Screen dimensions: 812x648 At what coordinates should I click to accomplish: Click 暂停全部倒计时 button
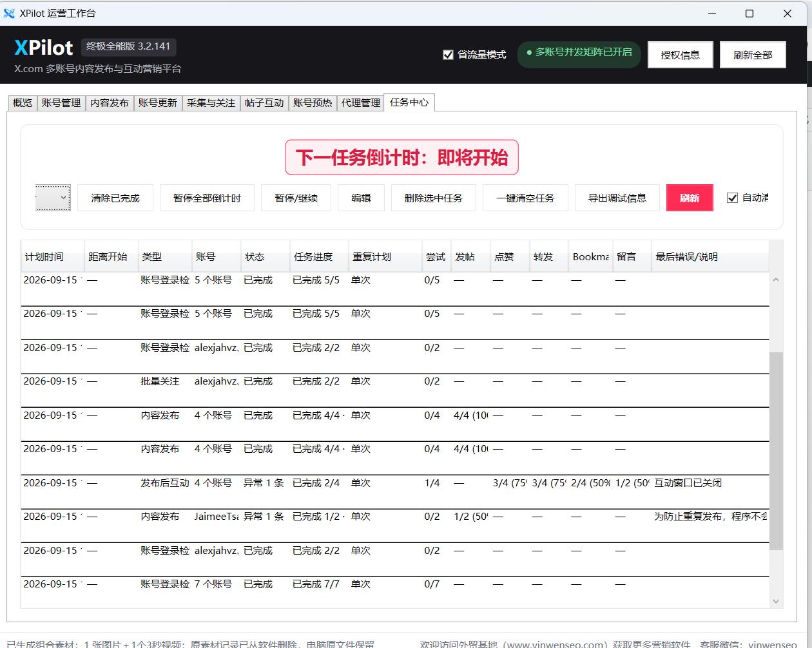[x=207, y=198]
